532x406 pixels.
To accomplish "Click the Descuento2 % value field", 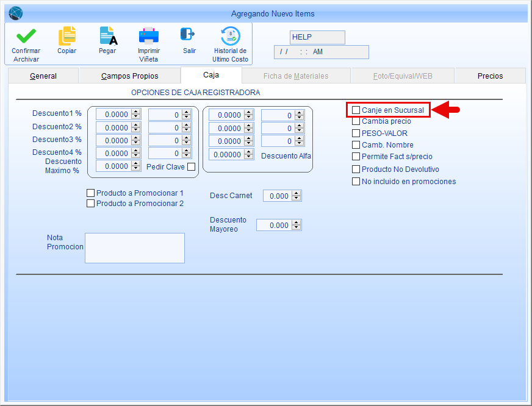I will pos(113,128).
